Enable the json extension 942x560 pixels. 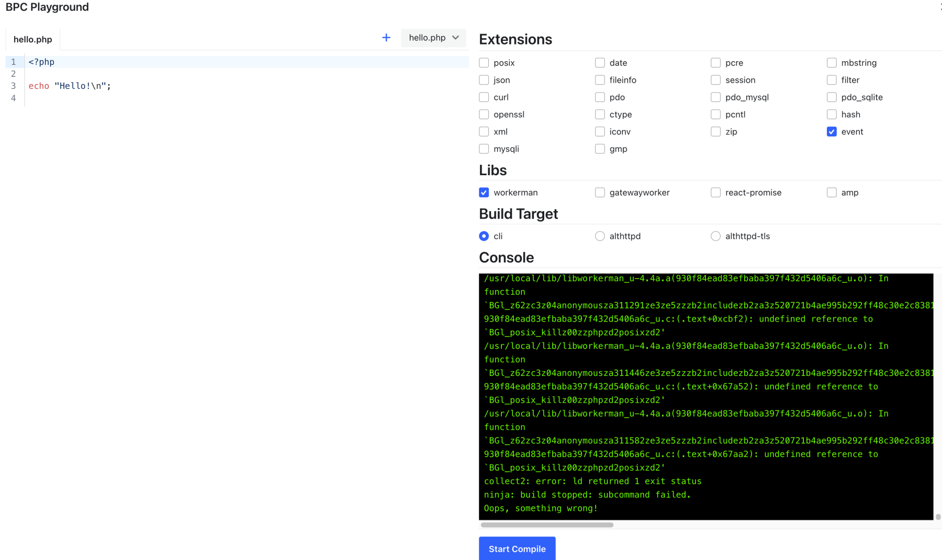[x=484, y=80]
